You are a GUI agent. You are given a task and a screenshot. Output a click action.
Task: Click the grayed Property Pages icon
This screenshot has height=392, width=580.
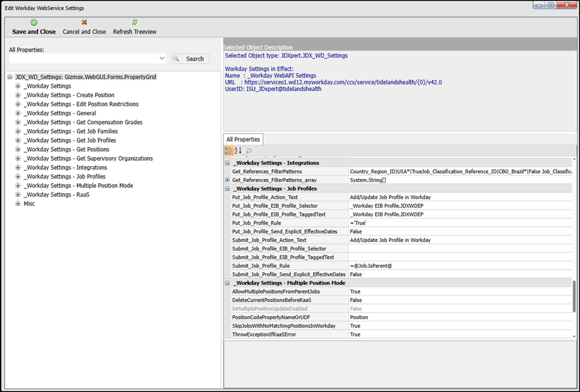coord(249,151)
